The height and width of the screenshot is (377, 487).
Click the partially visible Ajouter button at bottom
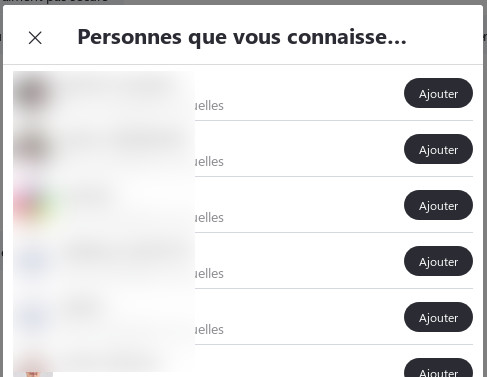438,369
